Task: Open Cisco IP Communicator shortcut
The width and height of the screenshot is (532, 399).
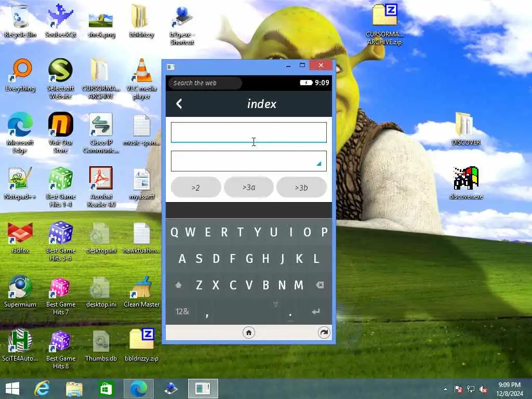Action: click(101, 132)
